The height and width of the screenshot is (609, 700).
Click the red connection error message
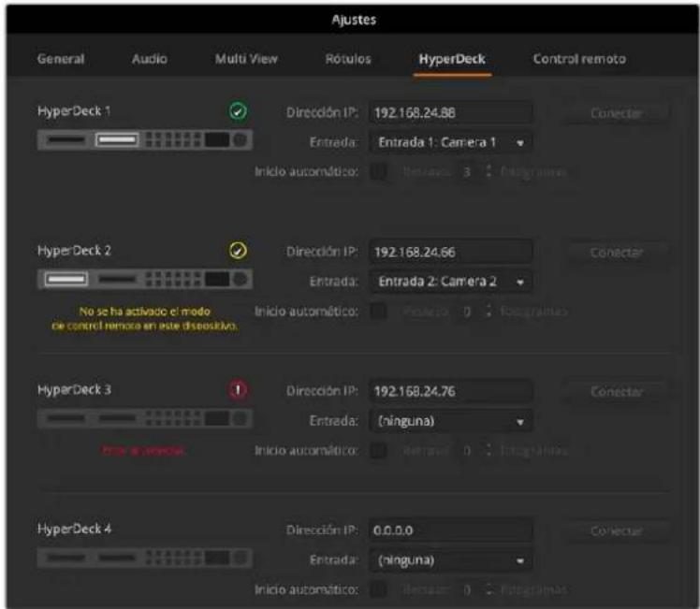[143, 451]
